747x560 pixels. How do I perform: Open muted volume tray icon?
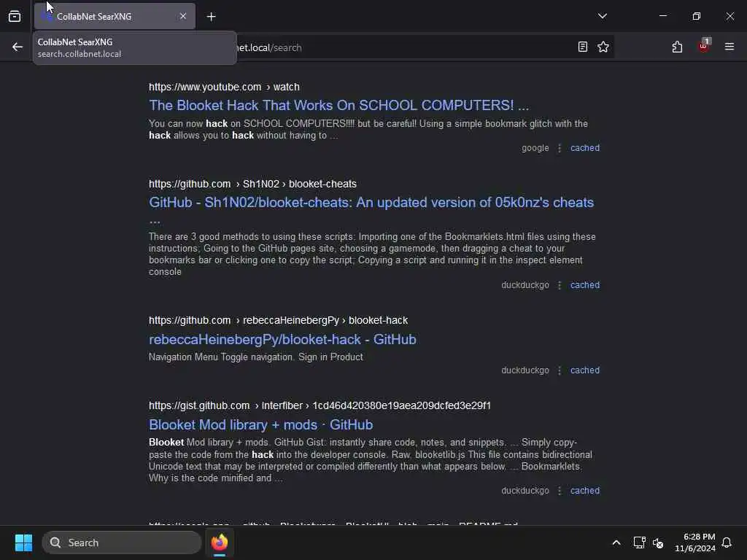pyautogui.click(x=658, y=542)
